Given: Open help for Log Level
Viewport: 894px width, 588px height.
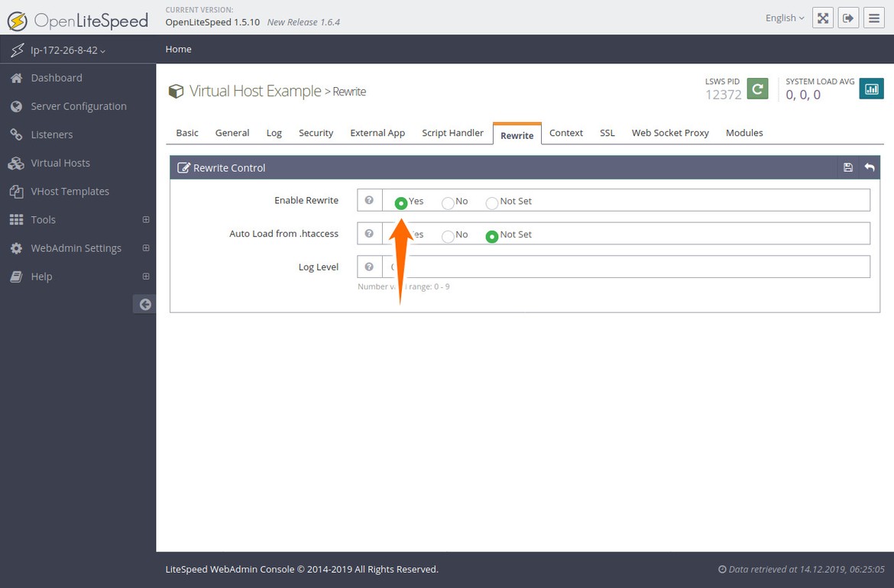Looking at the screenshot, I should coord(370,267).
